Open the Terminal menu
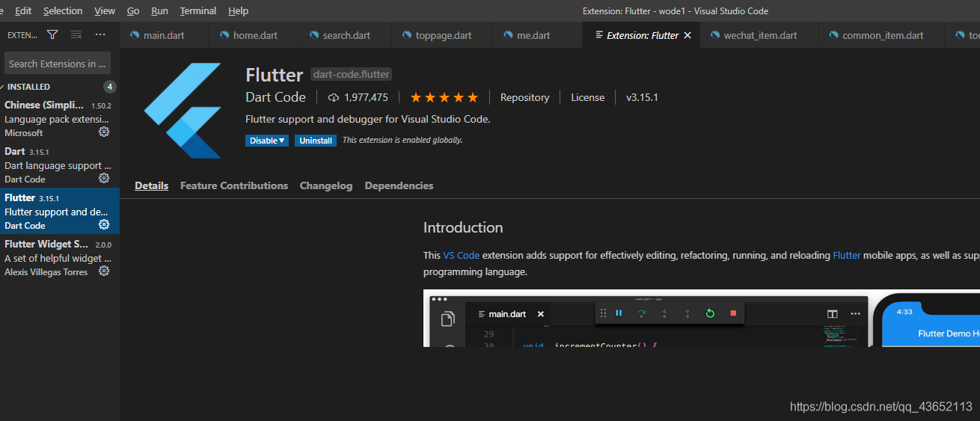 tap(198, 10)
